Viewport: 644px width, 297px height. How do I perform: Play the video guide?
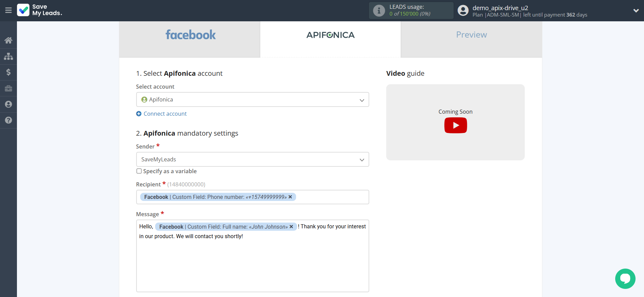pos(455,125)
